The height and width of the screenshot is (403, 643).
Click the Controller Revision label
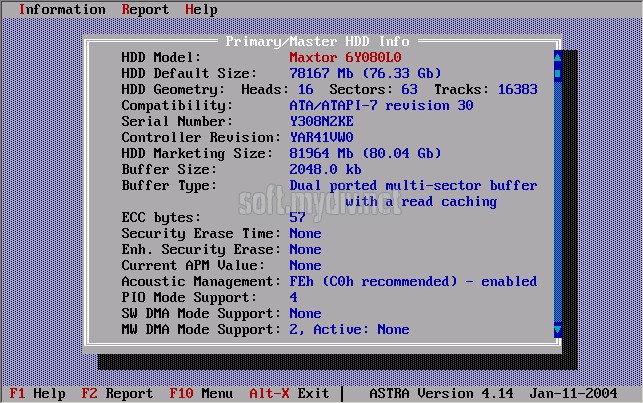(201, 137)
